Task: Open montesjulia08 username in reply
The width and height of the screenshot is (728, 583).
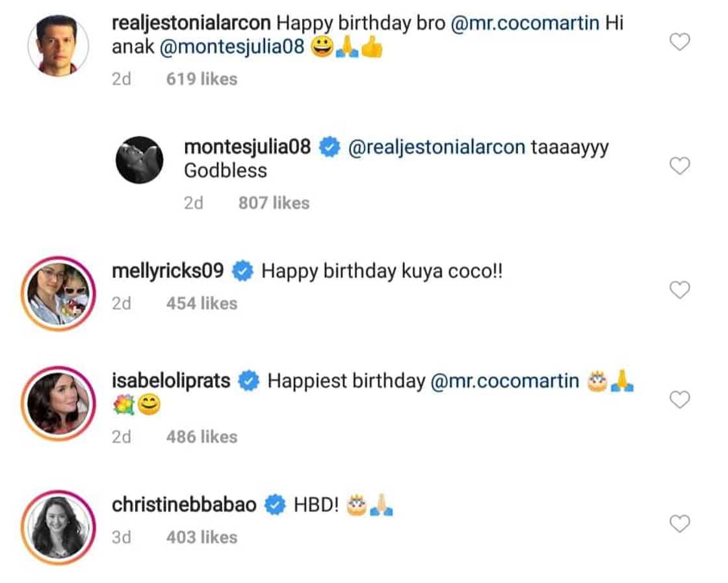Action: pyautogui.click(x=248, y=148)
